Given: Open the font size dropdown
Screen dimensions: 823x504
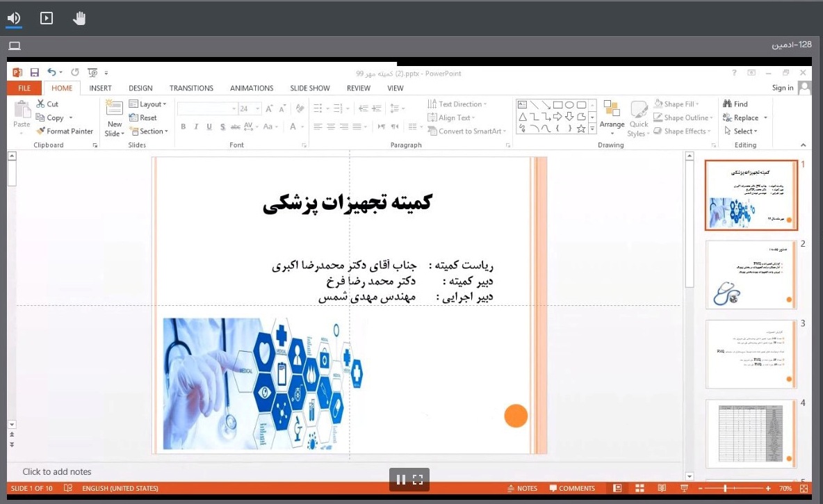Looking at the screenshot, I should pos(258,108).
